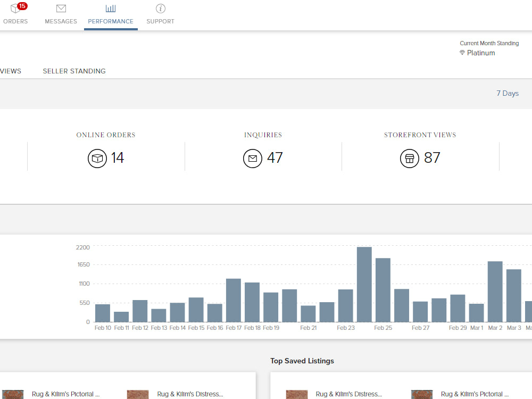The width and height of the screenshot is (532, 399).
Task: Click the Platinum standing label
Action: click(481, 53)
